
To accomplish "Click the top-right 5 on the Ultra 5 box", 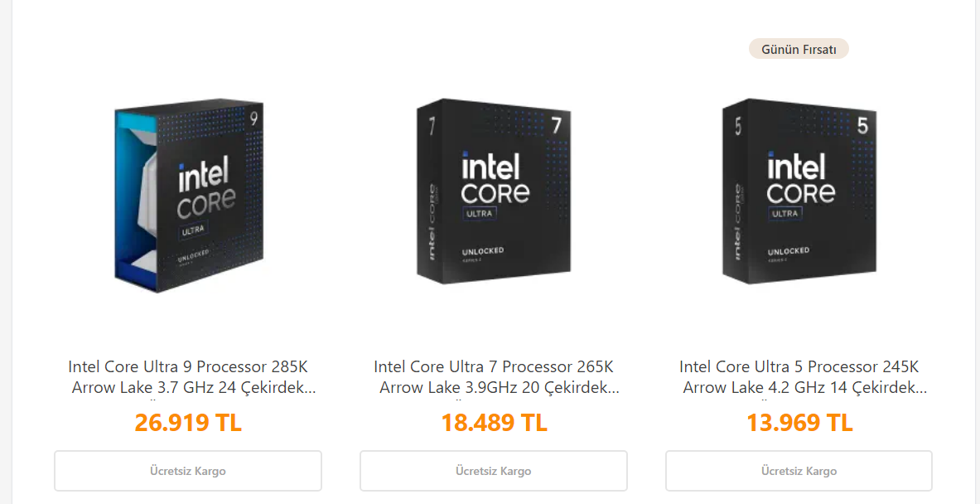I will pos(862,126).
